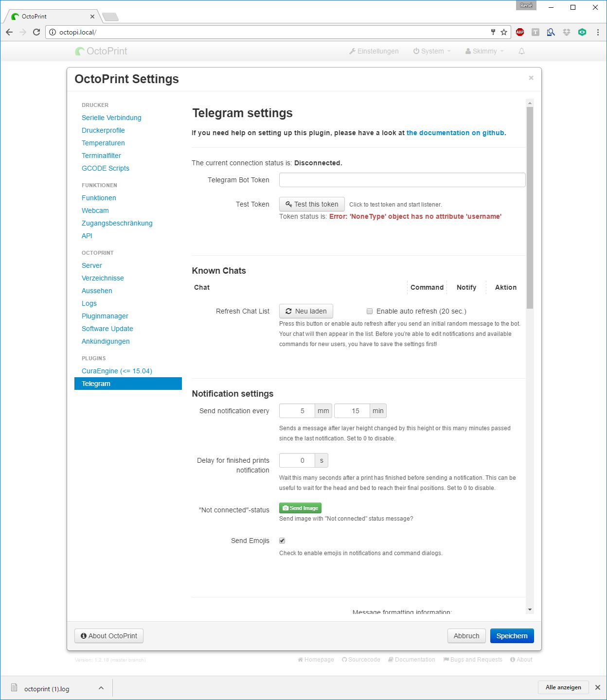Toggle Send Image for Not connected status

pos(300,508)
